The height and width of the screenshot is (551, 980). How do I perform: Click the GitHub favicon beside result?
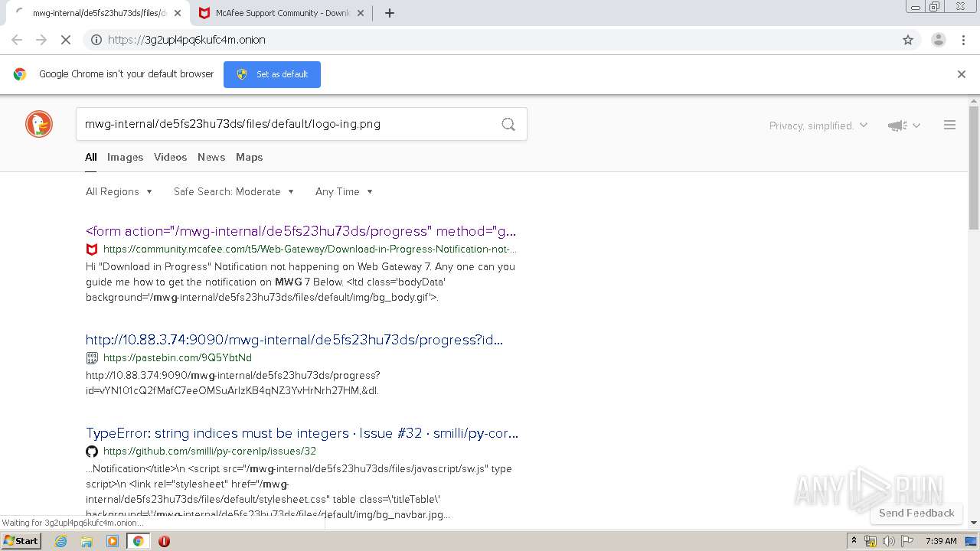(92, 452)
